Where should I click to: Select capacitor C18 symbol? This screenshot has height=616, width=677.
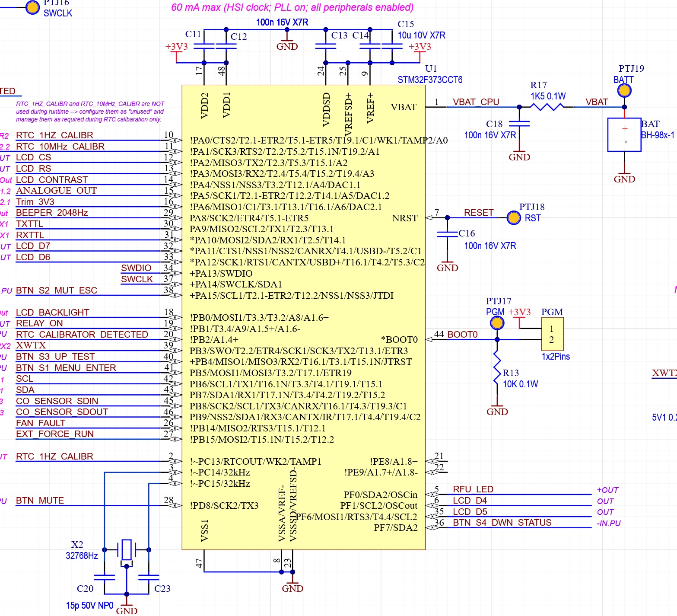(519, 124)
